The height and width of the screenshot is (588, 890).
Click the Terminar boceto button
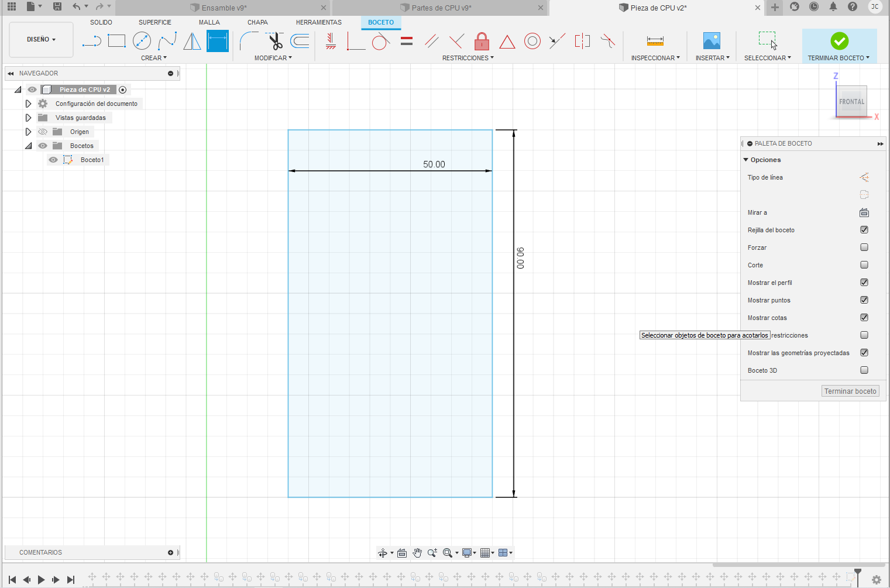[x=850, y=391]
